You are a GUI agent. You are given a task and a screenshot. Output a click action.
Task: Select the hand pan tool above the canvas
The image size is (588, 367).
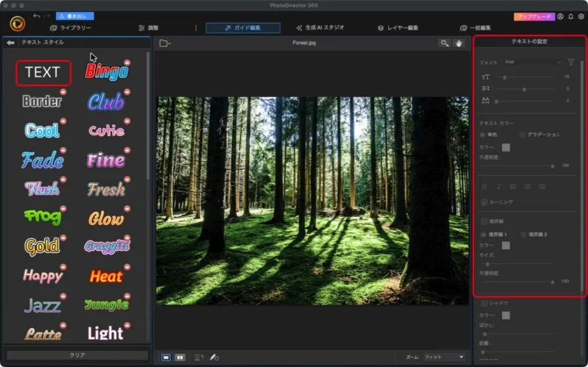pos(458,43)
